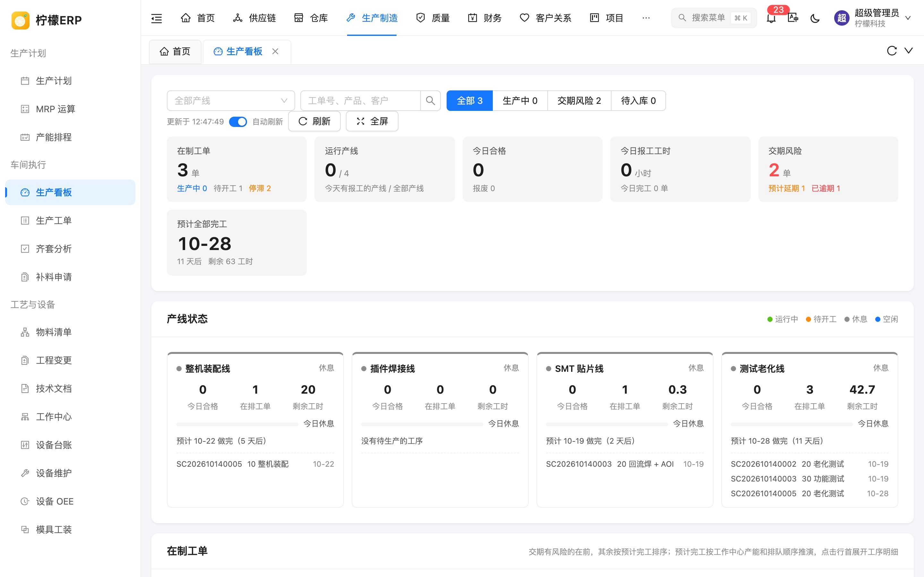The width and height of the screenshot is (924, 577).
Task: Click the search magnifier beside work order field
Action: click(430, 101)
